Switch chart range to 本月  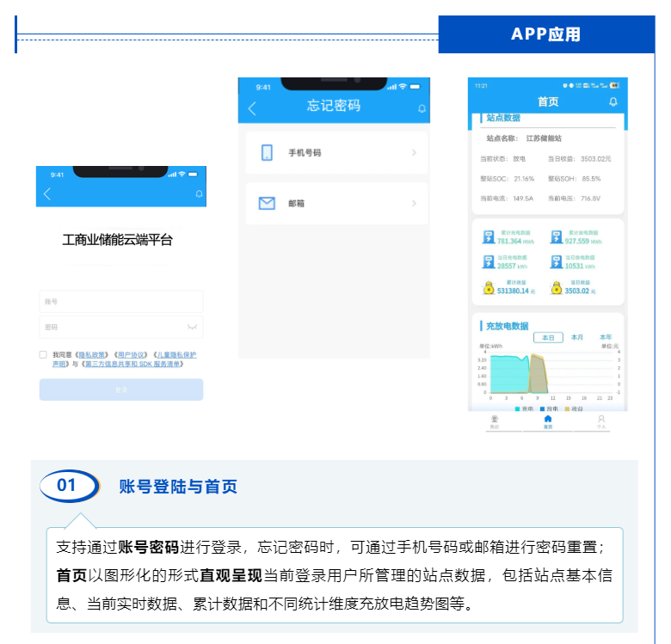577,337
